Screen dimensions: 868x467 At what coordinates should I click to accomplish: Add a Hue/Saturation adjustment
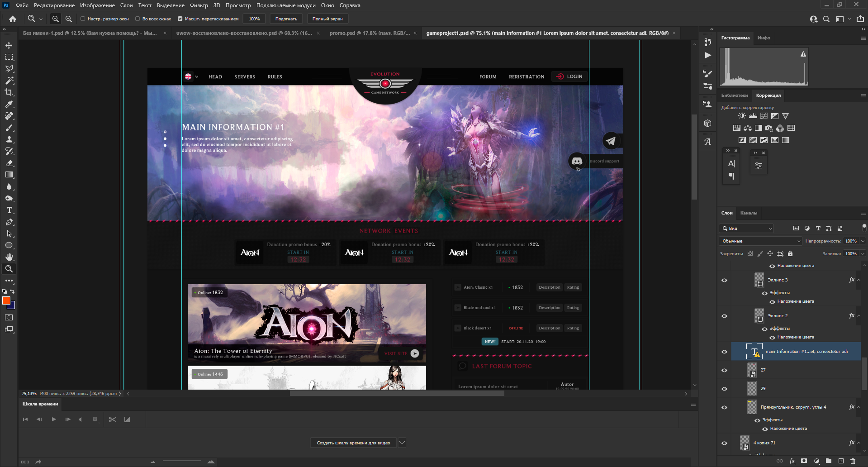(x=737, y=128)
